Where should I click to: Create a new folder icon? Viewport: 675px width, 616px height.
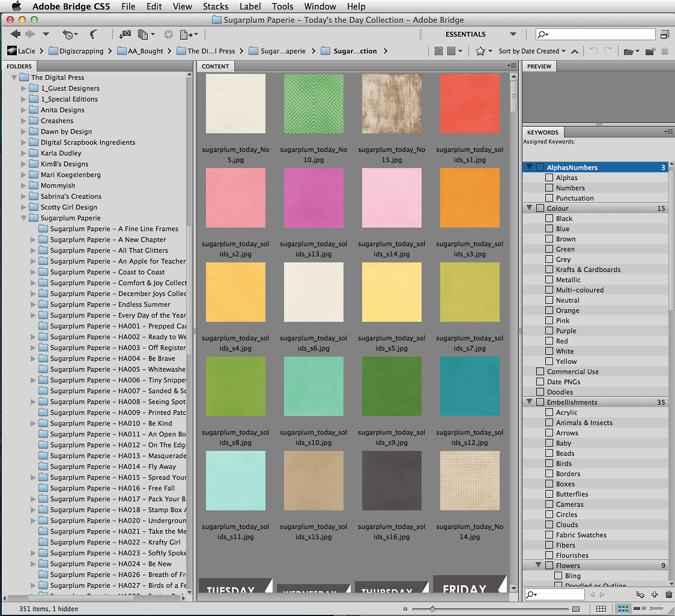click(x=650, y=51)
